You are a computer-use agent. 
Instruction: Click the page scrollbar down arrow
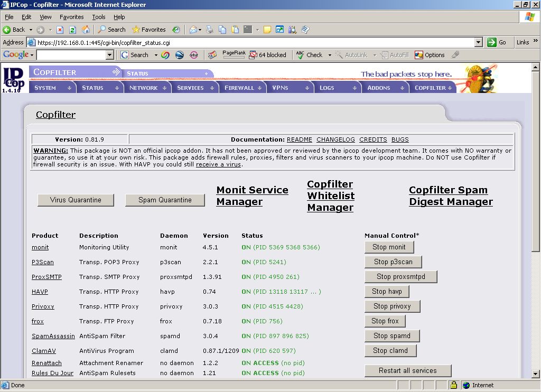pos(535,374)
